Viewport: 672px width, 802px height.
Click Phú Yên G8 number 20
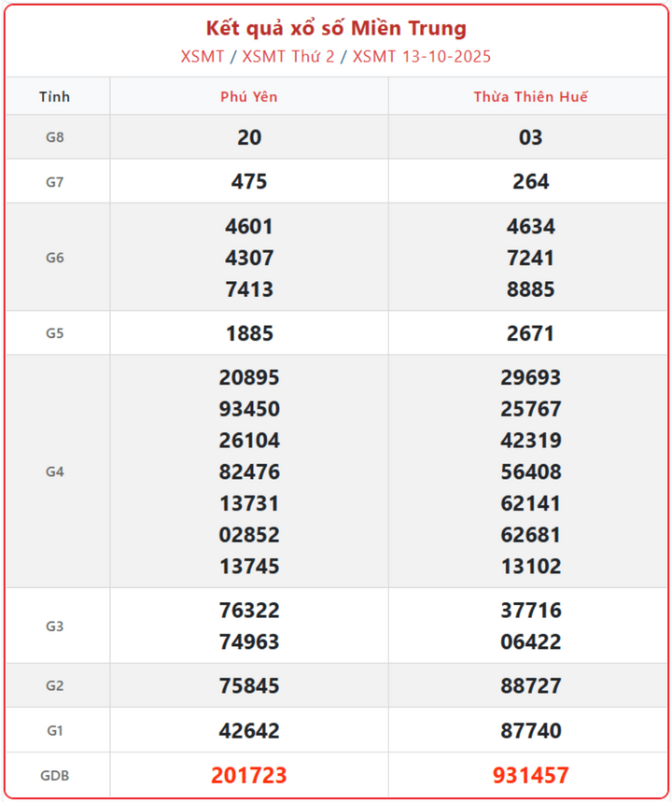[249, 137]
